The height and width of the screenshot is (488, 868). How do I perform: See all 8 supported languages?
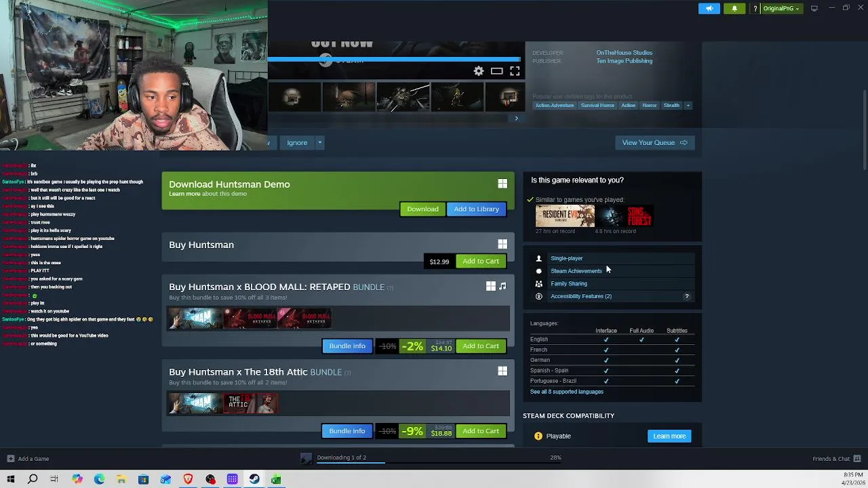(566, 392)
